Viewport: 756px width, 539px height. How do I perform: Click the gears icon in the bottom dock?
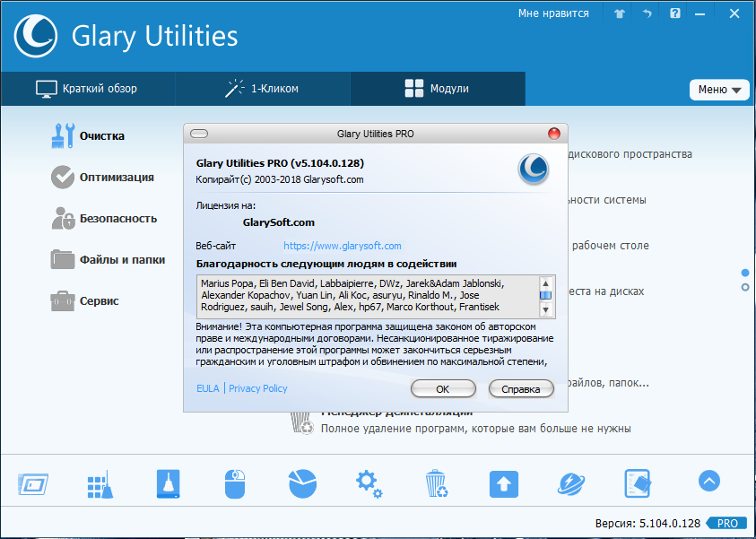pos(369,483)
